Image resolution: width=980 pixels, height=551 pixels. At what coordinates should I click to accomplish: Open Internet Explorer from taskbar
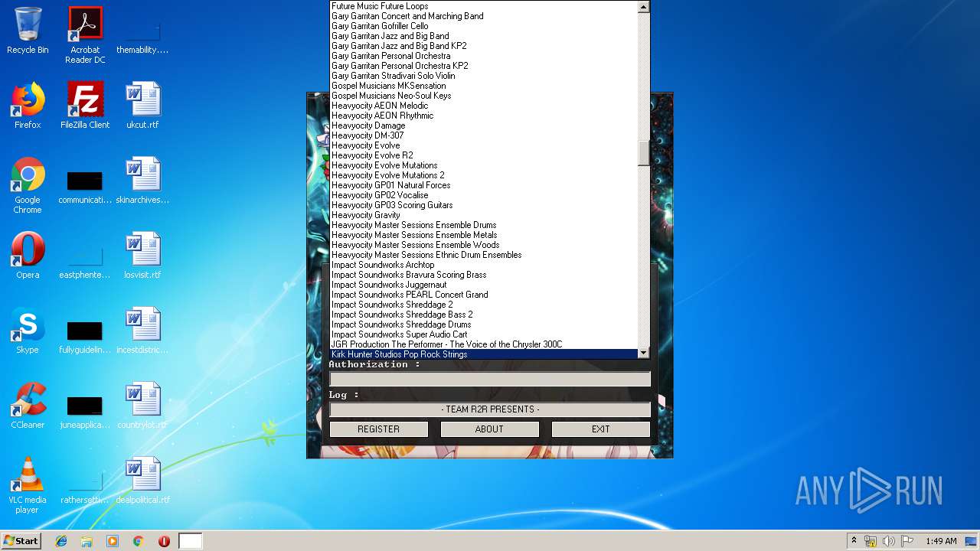click(x=61, y=541)
